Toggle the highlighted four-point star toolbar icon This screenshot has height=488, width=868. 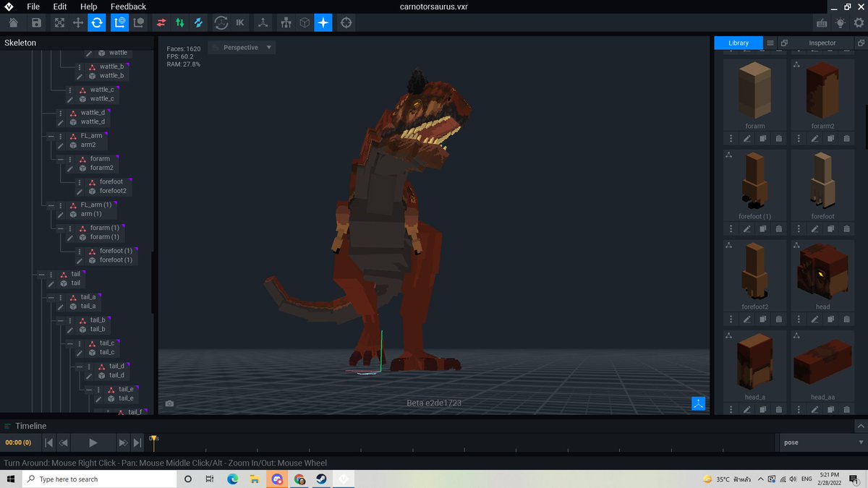323,23
